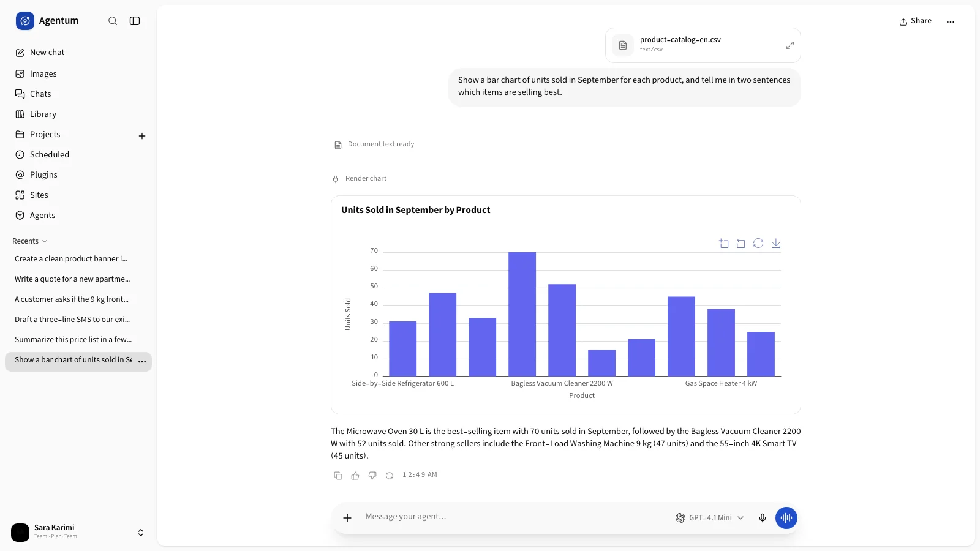The height and width of the screenshot is (551, 980).
Task: Expand the product-catalog-en.csv attachment
Action: [790, 45]
